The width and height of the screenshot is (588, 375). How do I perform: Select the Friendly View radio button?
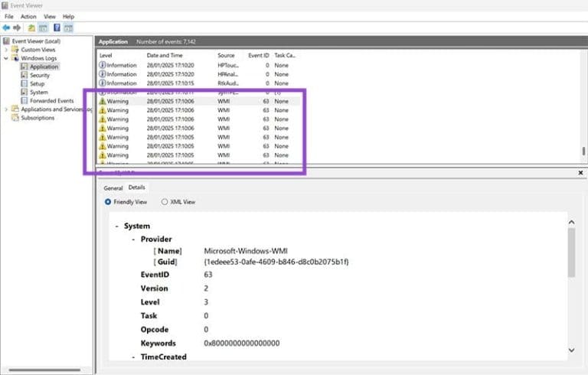click(108, 202)
